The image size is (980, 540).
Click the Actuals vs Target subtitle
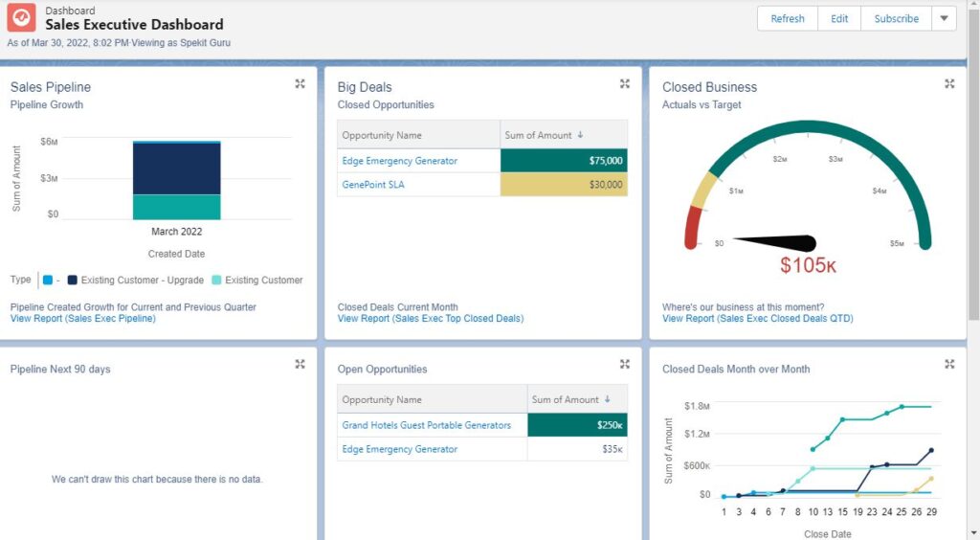coord(702,104)
